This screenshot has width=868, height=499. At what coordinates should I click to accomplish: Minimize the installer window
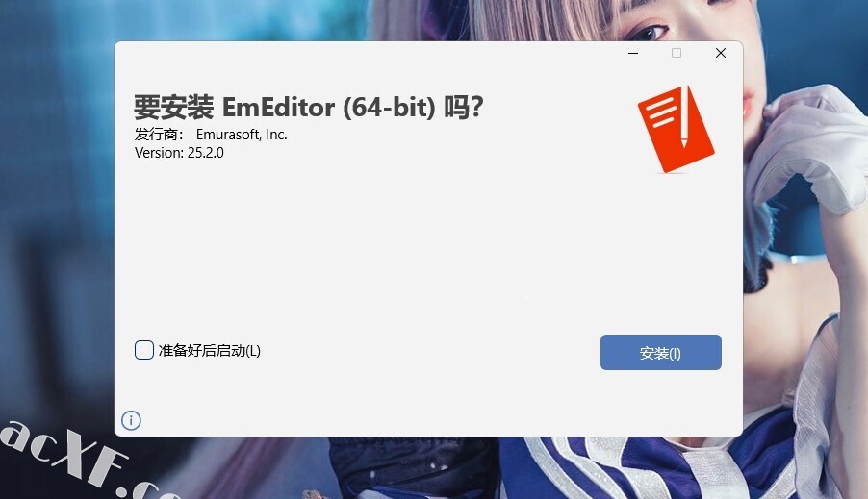coord(633,53)
